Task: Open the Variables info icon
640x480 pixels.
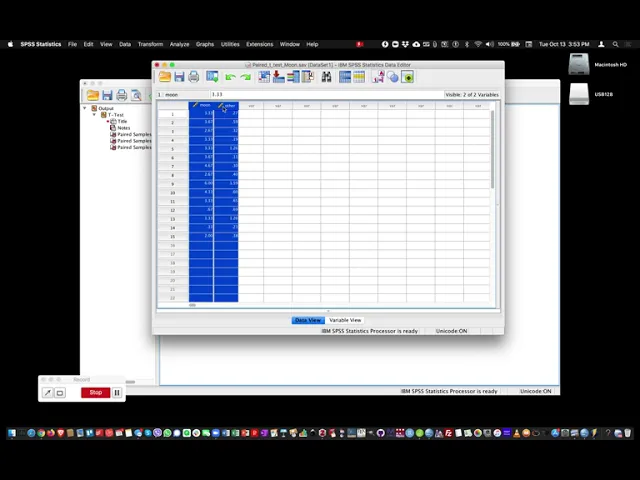Action: pos(293,77)
